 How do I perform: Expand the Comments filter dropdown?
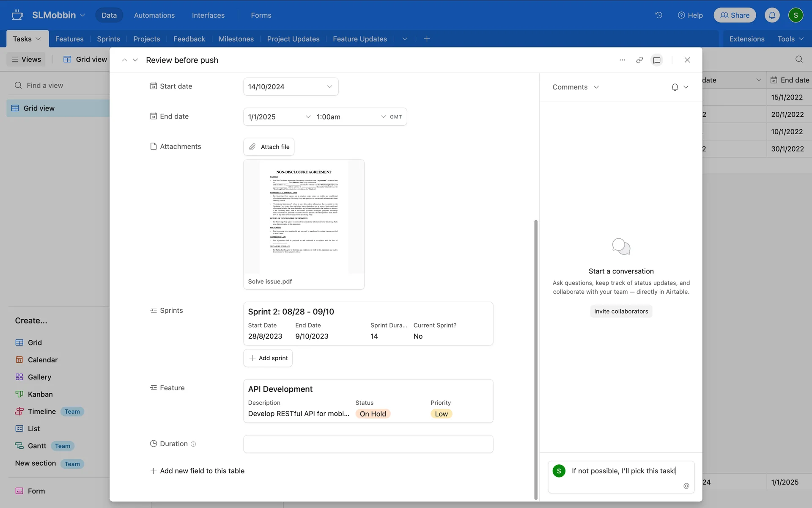tap(576, 87)
